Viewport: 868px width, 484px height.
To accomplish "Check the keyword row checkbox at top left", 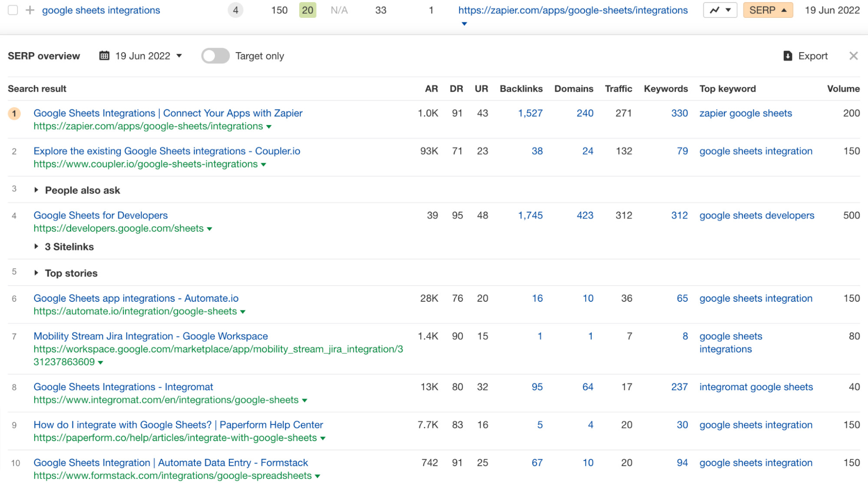I will pos(13,10).
